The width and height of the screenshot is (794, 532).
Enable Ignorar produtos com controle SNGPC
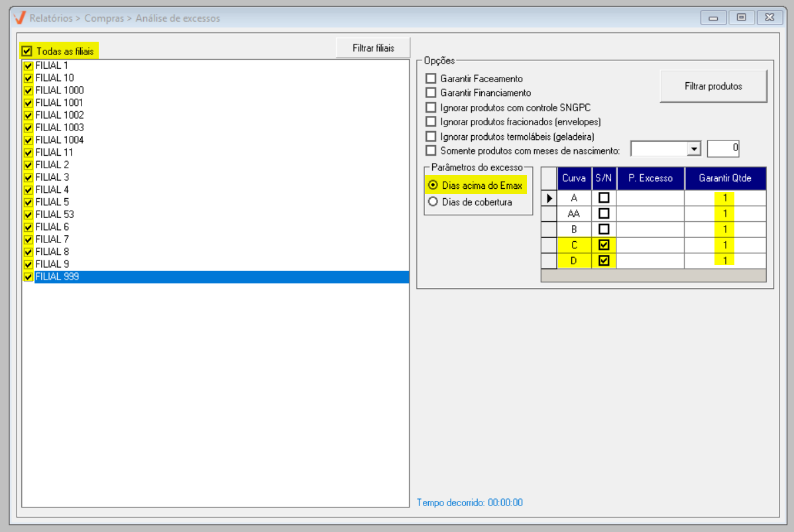pyautogui.click(x=431, y=107)
